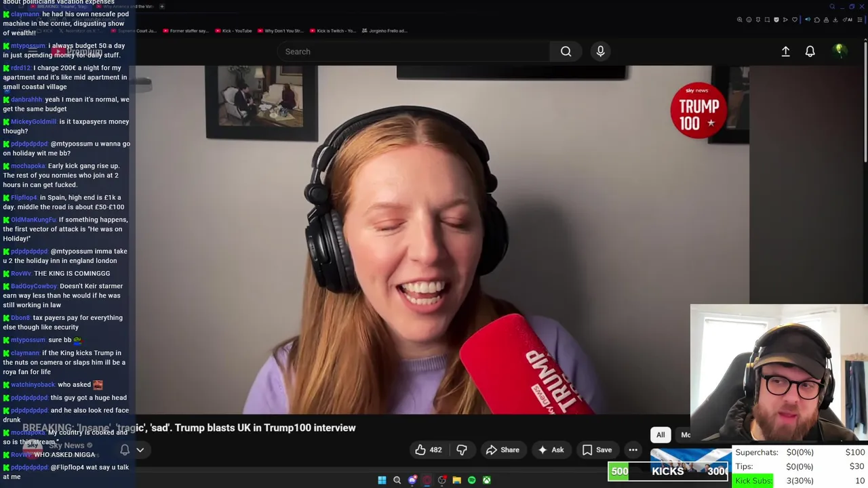The image size is (868, 488).
Task: Open 'Former staffer say...' bookmark
Action: pyautogui.click(x=184, y=30)
